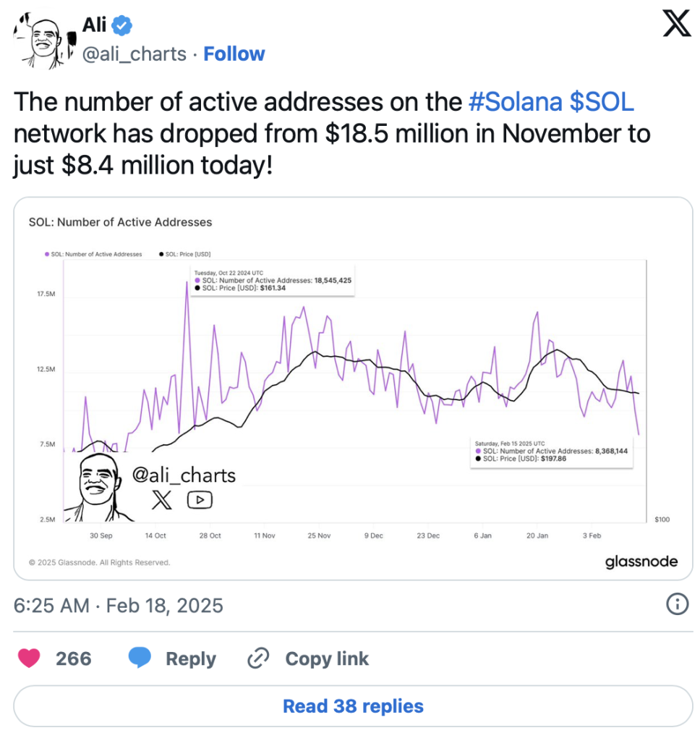Like the tweet with the heart icon
This screenshot has width=700, height=741.
point(30,659)
